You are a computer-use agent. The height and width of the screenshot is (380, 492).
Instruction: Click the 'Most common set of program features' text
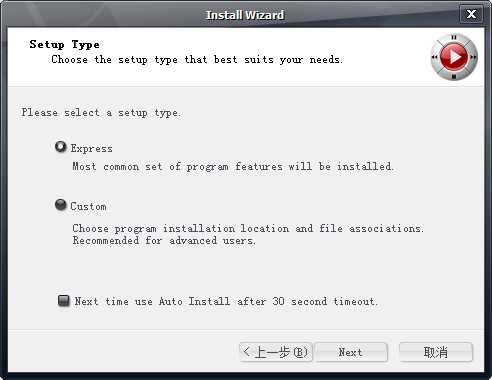tap(233, 166)
